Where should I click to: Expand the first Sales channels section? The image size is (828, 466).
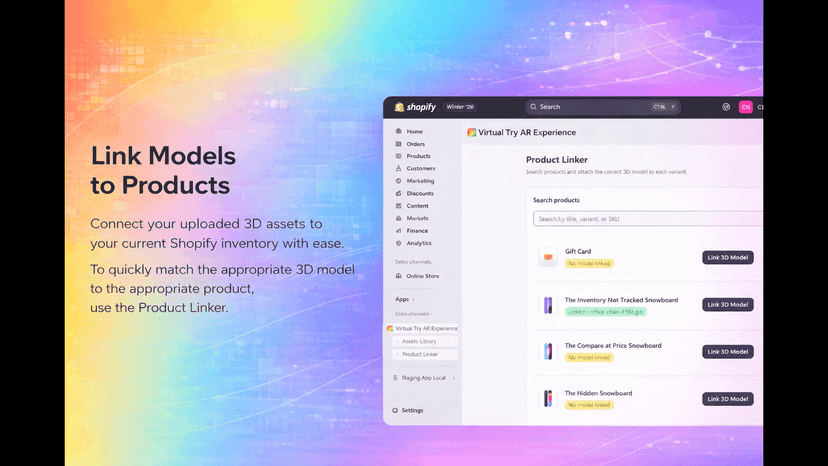click(414, 262)
